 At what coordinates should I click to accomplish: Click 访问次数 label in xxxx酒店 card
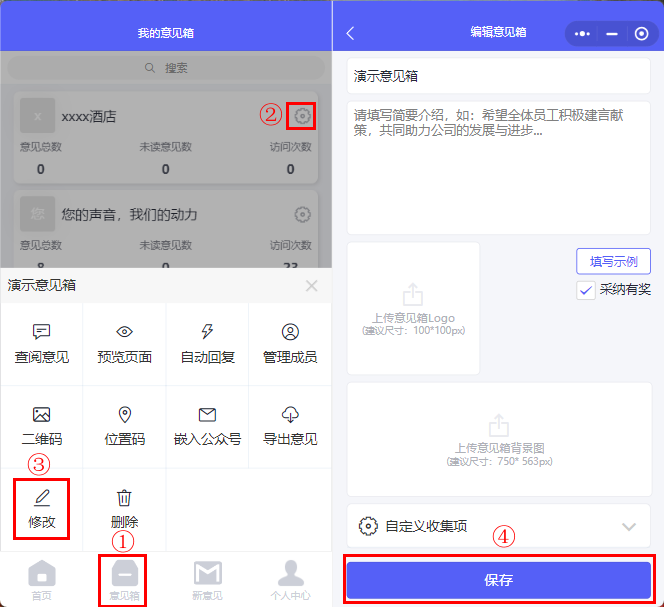click(x=290, y=147)
